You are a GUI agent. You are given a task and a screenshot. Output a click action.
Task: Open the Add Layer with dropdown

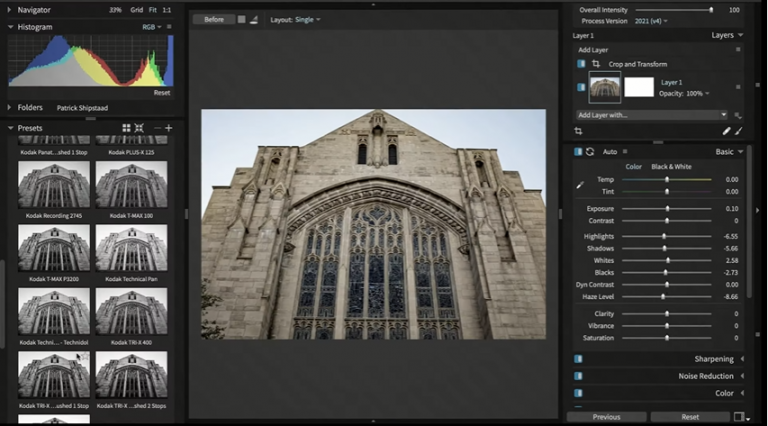click(x=651, y=115)
